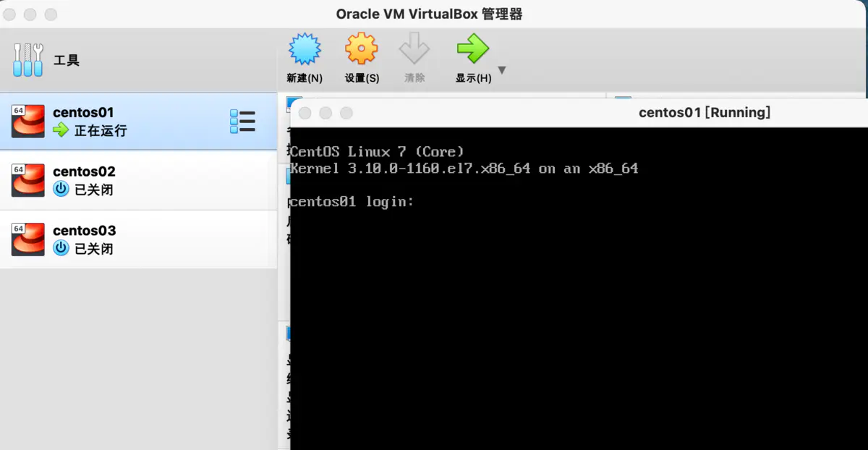Click centos02 powered-off status icon
The image size is (868, 450).
[61, 190]
